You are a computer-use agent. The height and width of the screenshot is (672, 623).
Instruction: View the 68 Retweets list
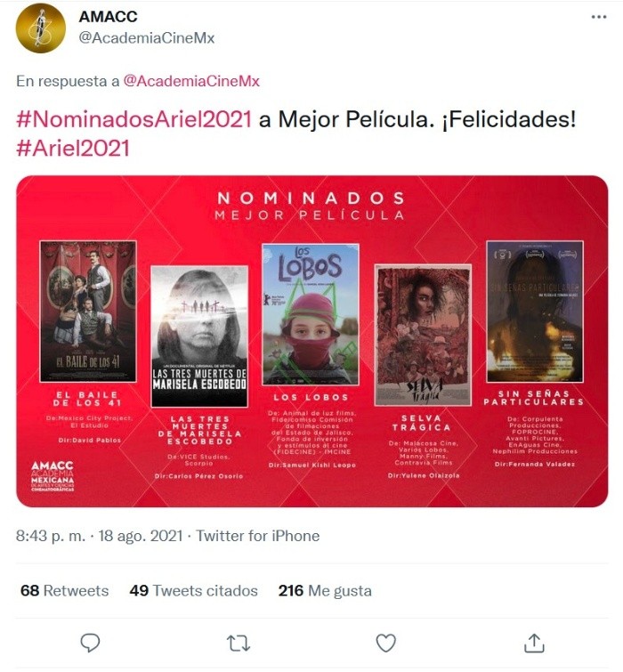[65, 591]
